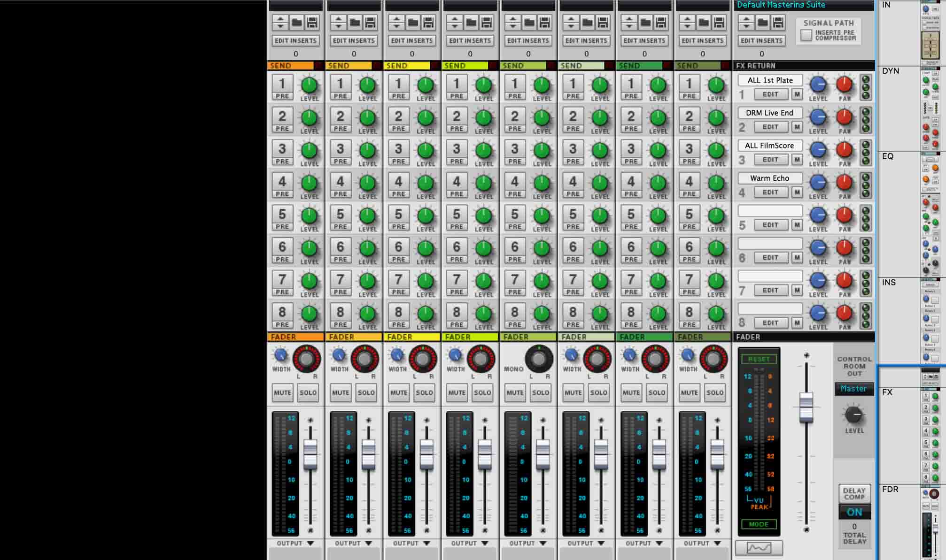Click browse insert folder icon on fourth channel
The width and height of the screenshot is (946, 560).
pos(471,23)
